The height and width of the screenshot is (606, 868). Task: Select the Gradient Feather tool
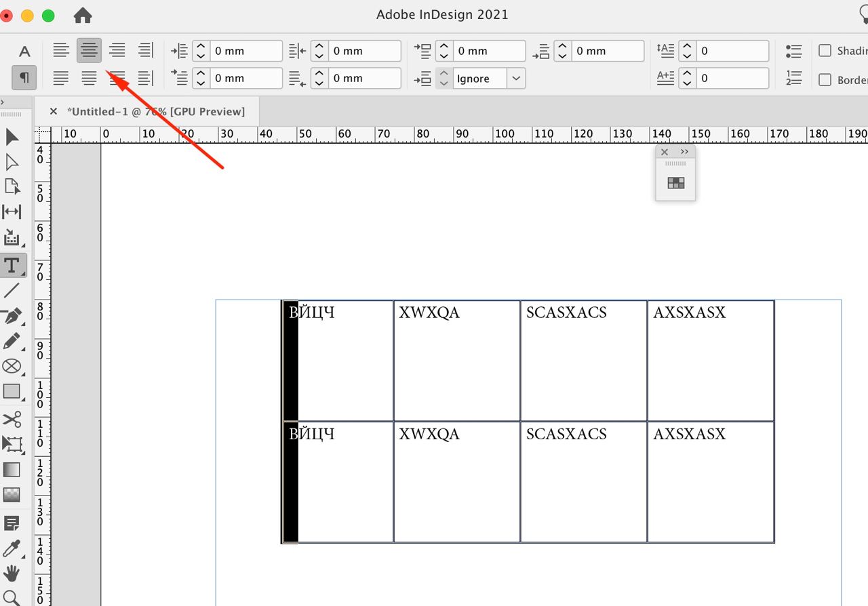[12, 494]
